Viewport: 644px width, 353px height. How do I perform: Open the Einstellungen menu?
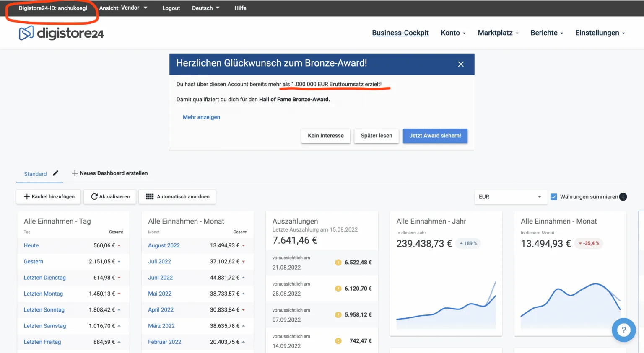click(600, 33)
